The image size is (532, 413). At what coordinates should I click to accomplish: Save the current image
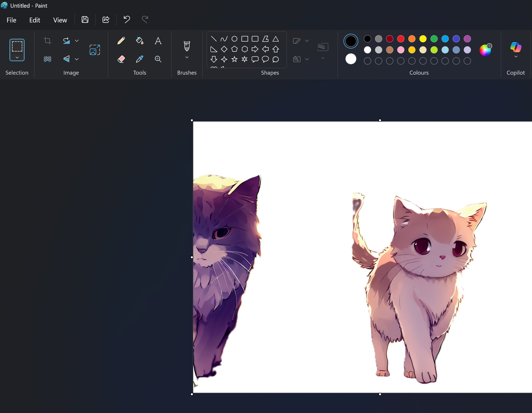(84, 19)
